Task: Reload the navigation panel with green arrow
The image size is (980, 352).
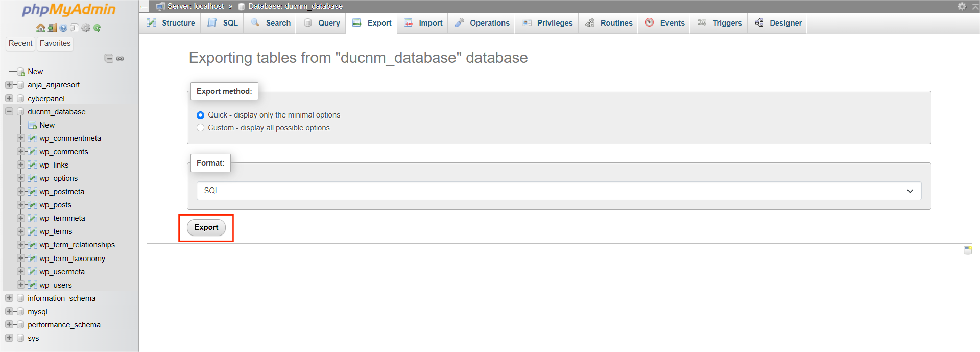Action: coord(97,28)
